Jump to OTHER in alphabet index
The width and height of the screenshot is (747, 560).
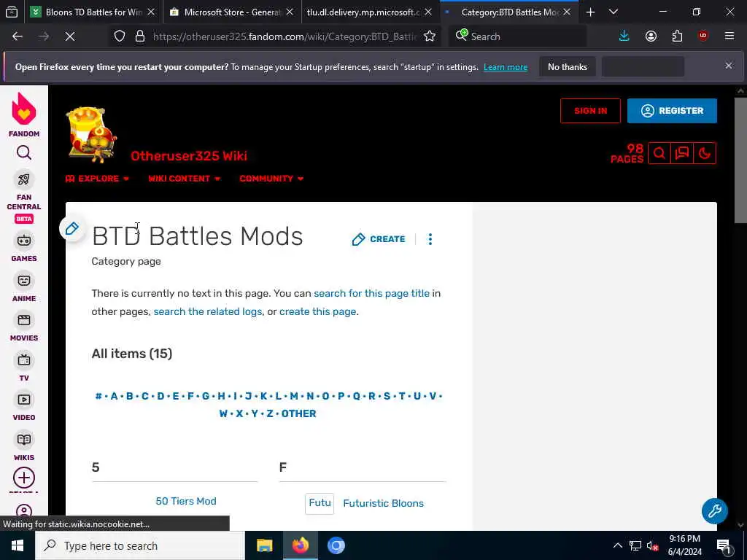298,413
